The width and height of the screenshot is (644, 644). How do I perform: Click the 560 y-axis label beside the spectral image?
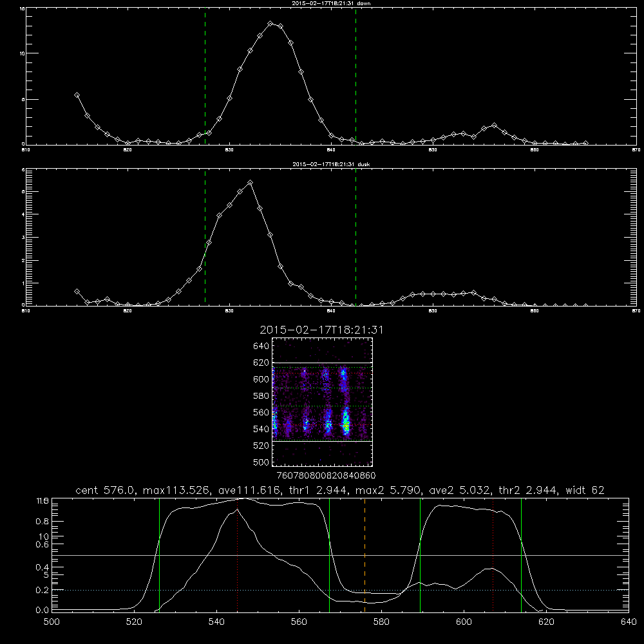(261, 412)
